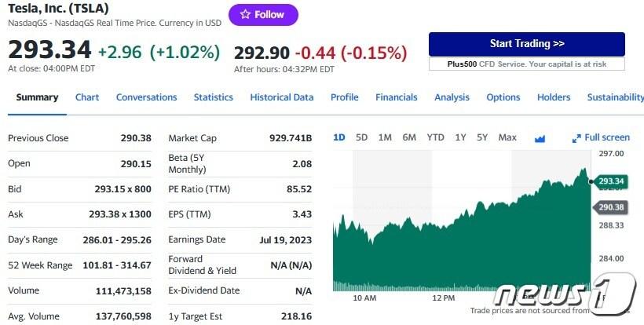
Task: Go to the Conversations tab
Action: point(146,97)
